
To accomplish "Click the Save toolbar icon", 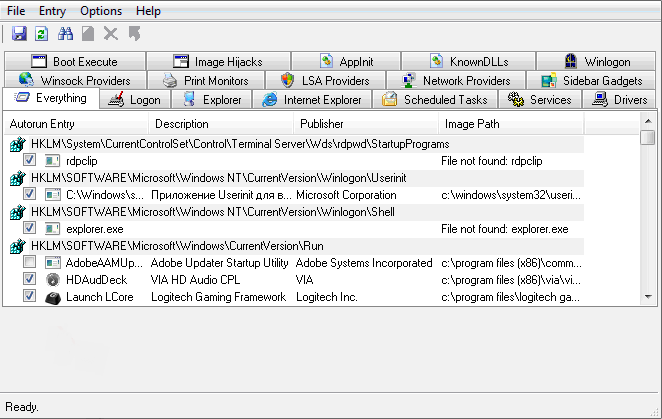I will 19,34.
